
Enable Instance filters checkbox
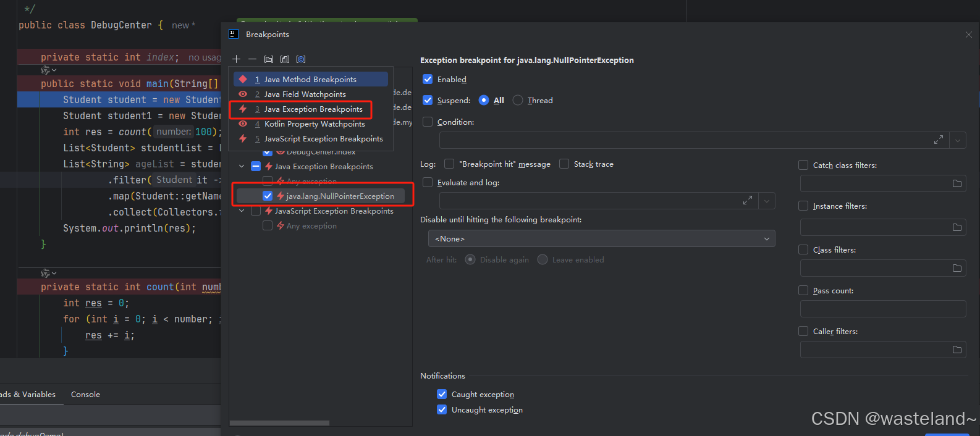(x=803, y=206)
